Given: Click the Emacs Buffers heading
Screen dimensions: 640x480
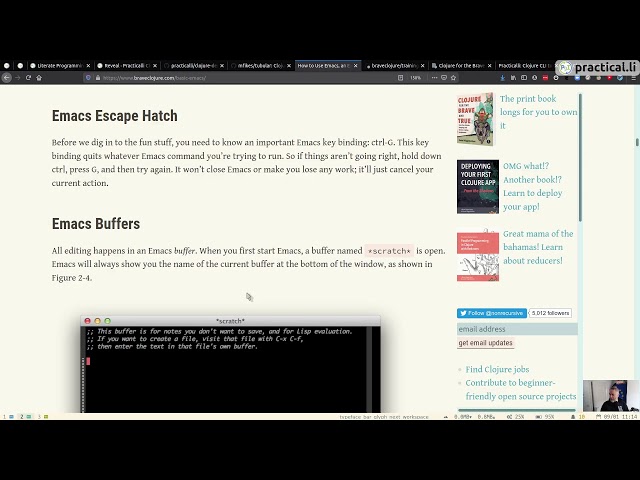Looking at the screenshot, I should pyautogui.click(x=96, y=224).
